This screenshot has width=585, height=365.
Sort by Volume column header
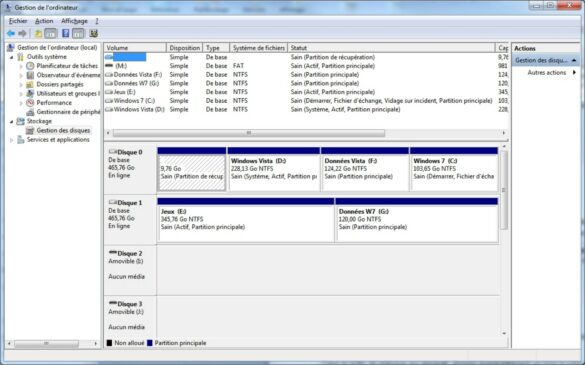point(135,48)
